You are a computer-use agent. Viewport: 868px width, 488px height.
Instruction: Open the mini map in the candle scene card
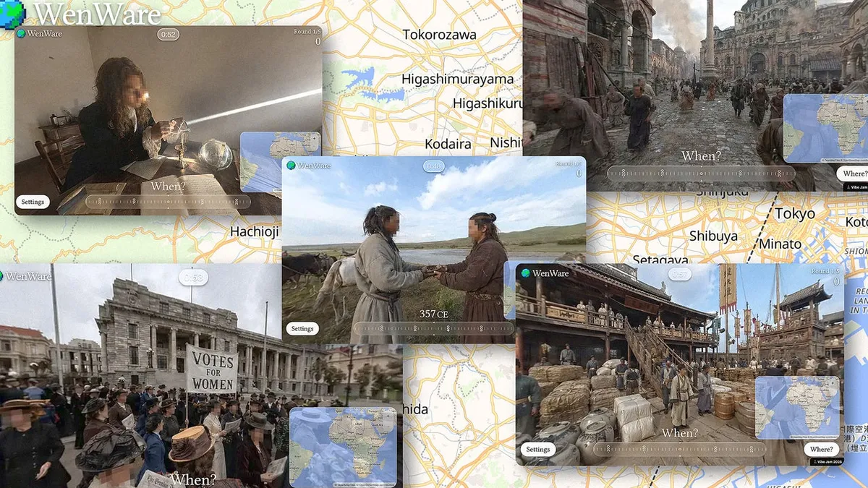[x=281, y=162]
